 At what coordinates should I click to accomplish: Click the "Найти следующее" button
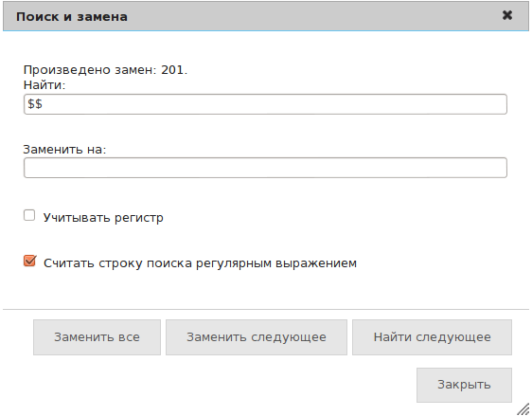click(x=432, y=337)
